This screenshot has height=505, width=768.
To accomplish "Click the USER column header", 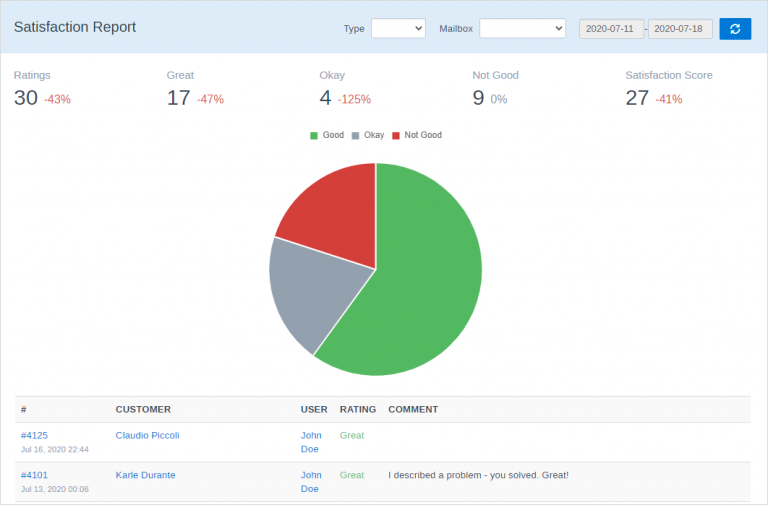I will (x=314, y=409).
